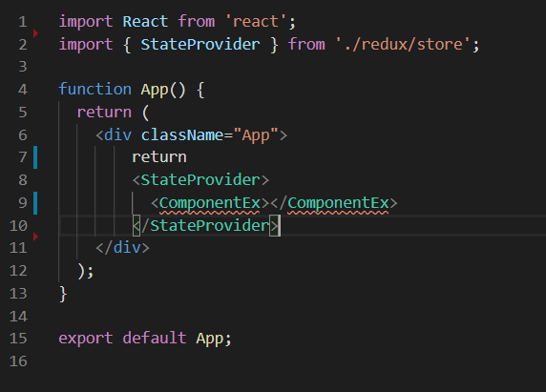Click the default keyword on line 15
The width and height of the screenshot is (546, 392).
point(155,338)
